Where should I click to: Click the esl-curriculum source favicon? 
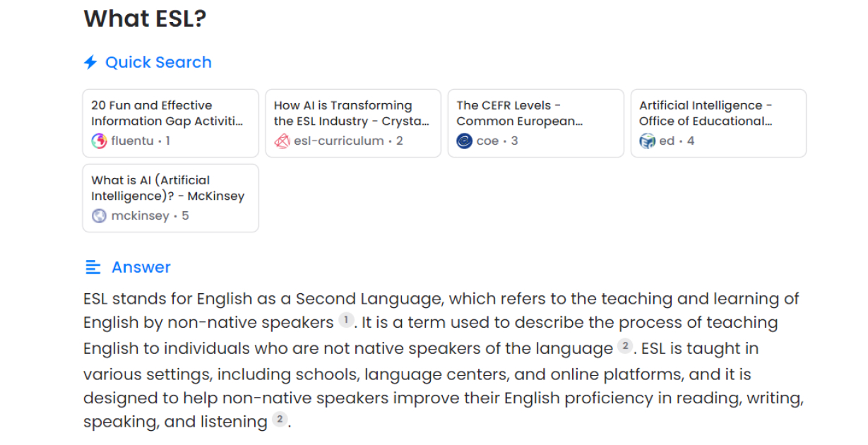pyautogui.click(x=282, y=141)
